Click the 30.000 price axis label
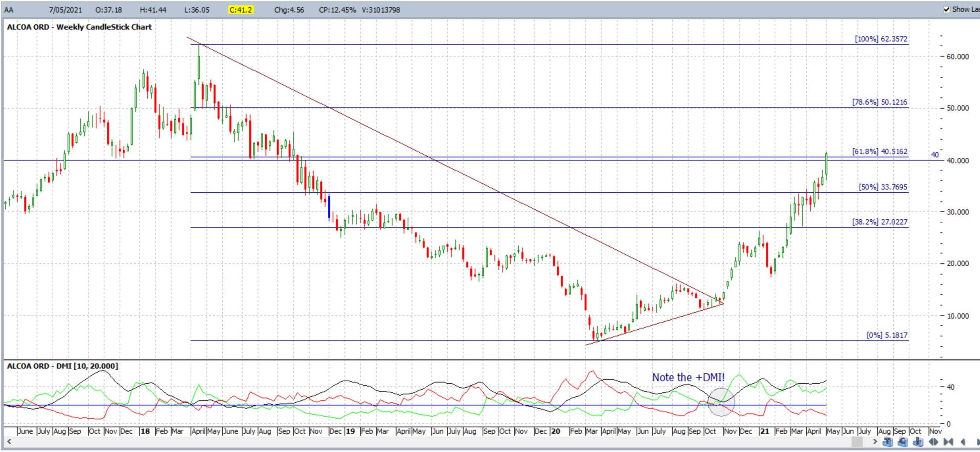 [958, 212]
